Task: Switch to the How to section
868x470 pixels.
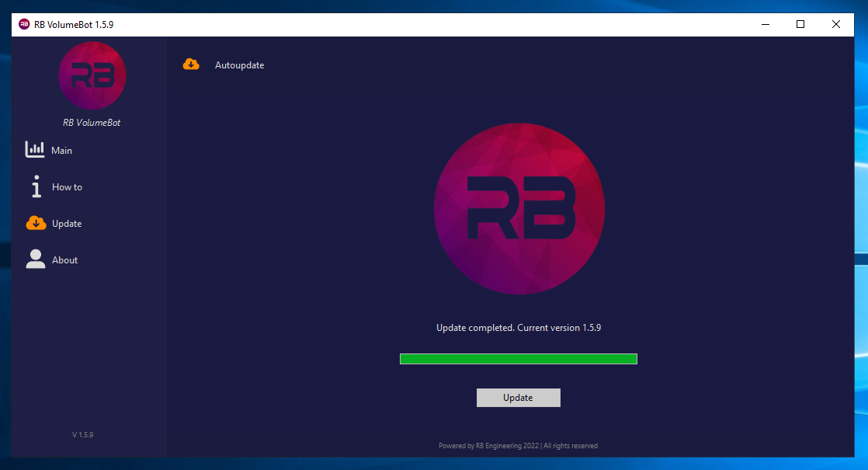Action: point(67,187)
